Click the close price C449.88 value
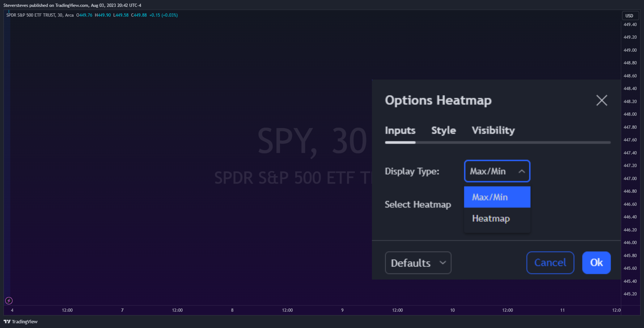Screen dimensions: 644x328 click(139, 15)
